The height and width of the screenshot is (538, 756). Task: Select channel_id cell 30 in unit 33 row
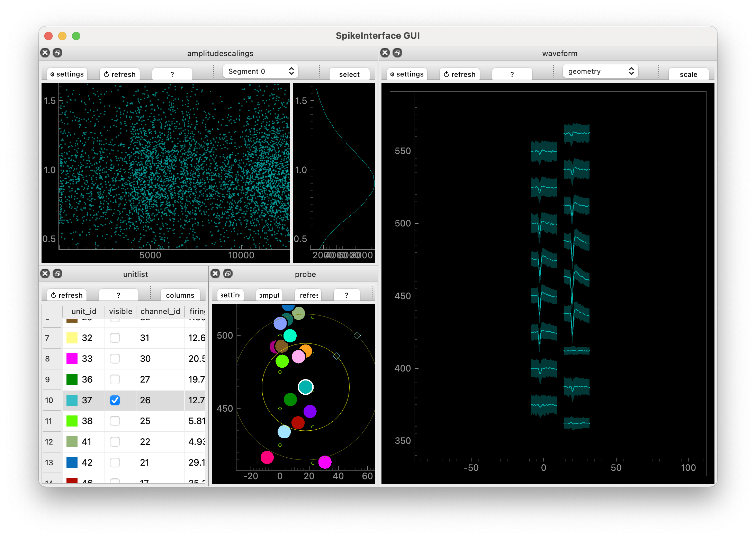click(160, 359)
